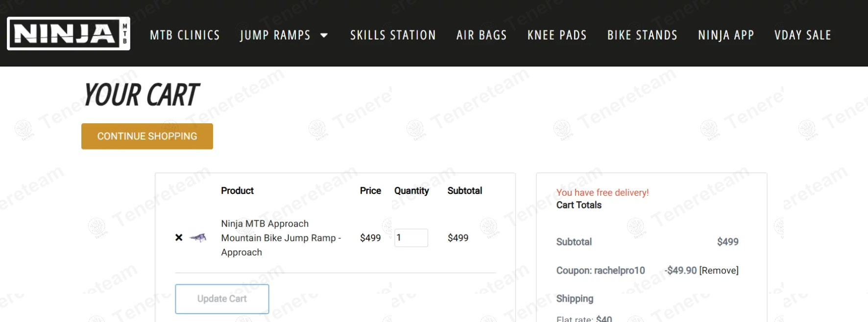Viewport: 868px width, 322px height.
Task: Open the Jump Ramps menu label
Action: tap(275, 35)
